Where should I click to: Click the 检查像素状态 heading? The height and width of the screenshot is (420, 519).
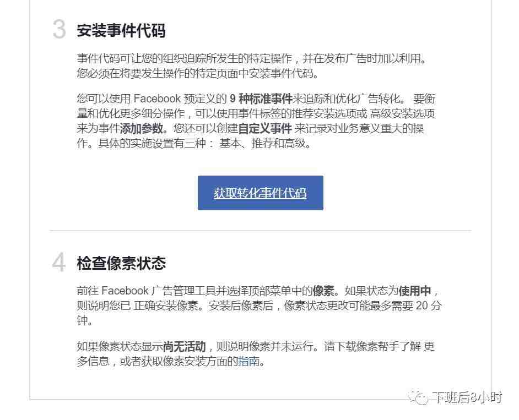click(x=121, y=264)
